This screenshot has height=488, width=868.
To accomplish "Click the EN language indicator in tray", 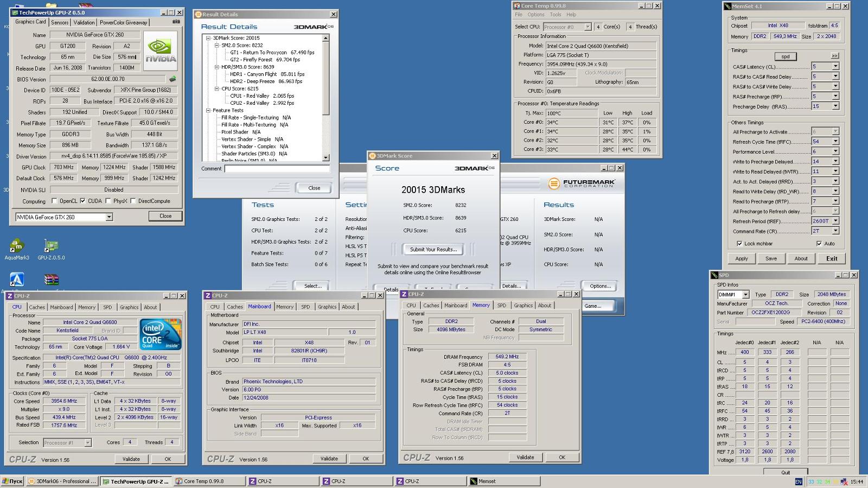I will pos(799,481).
